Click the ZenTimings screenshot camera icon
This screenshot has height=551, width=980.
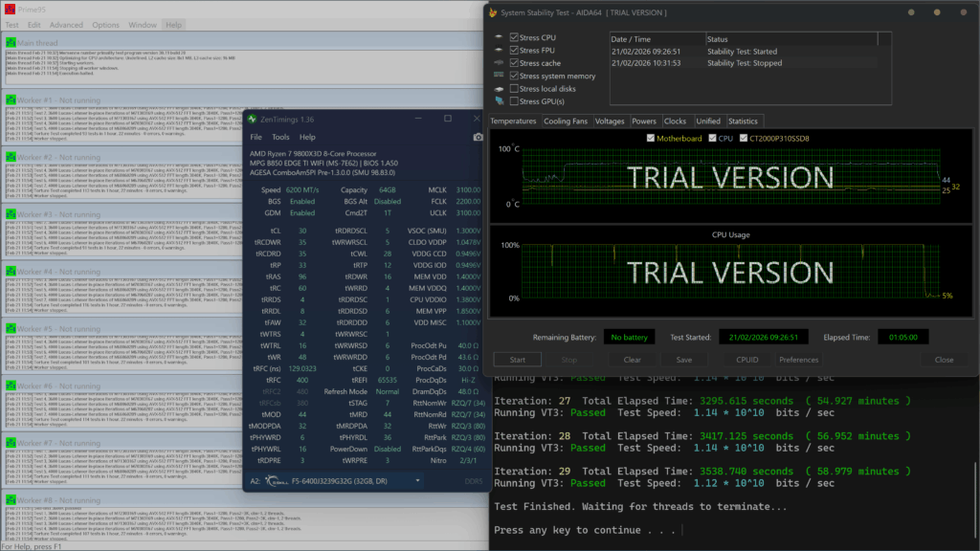[478, 137]
